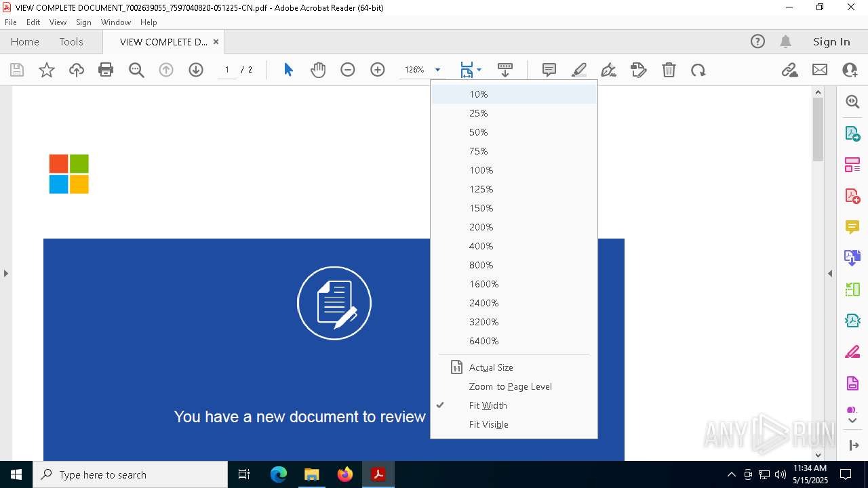
Task: Zoom out with minus icon
Action: [348, 70]
